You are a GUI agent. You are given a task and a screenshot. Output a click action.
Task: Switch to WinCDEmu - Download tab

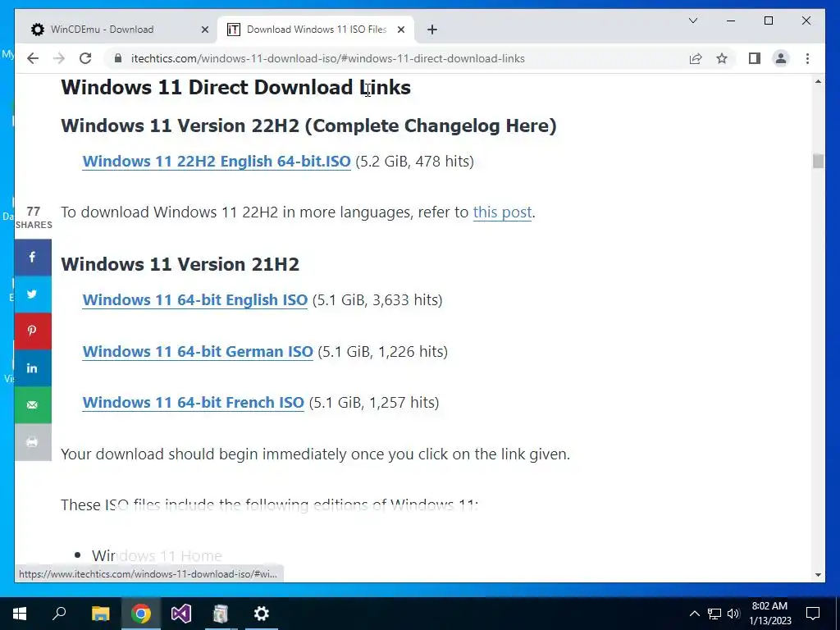pyautogui.click(x=117, y=30)
